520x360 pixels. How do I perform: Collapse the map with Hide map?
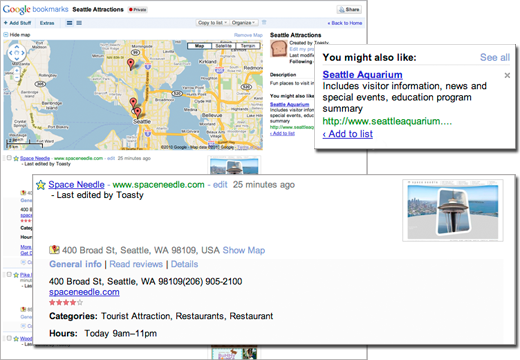click(17, 35)
